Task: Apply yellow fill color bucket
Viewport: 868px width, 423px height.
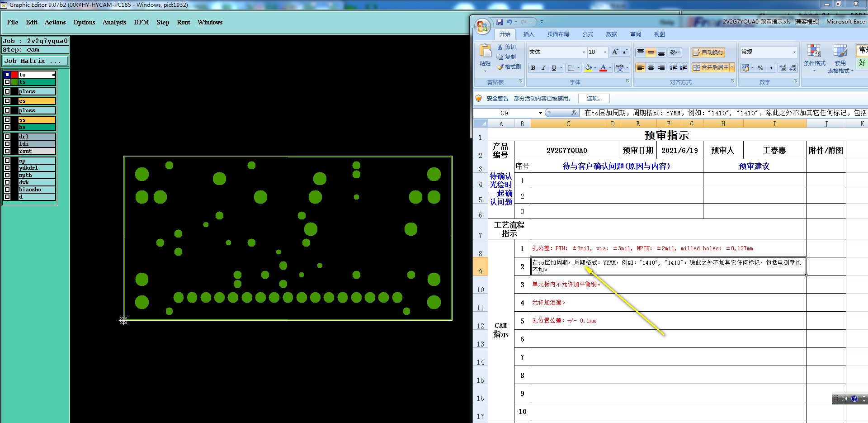Action: 588,68
